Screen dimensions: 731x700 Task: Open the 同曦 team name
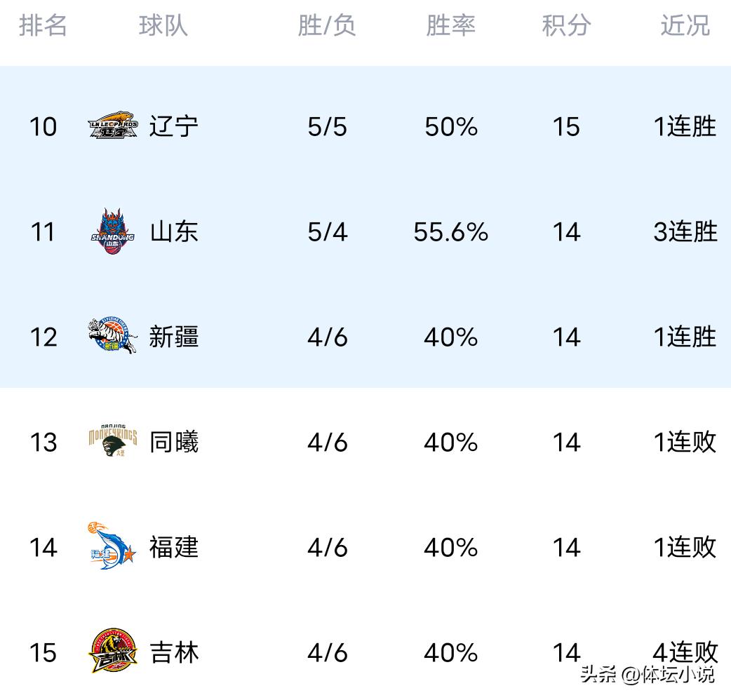(174, 442)
